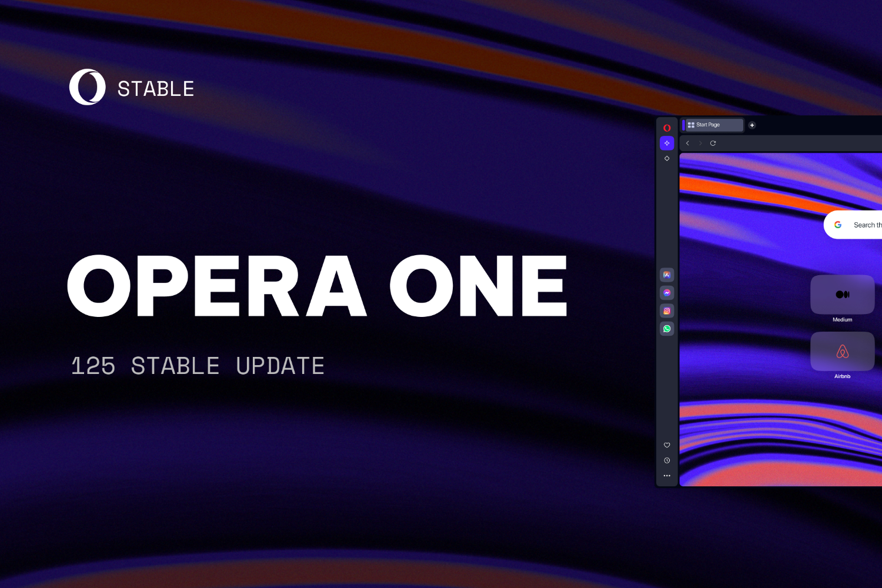Image resolution: width=882 pixels, height=588 pixels.
Task: Click the "Medium" label text
Action: click(x=842, y=320)
